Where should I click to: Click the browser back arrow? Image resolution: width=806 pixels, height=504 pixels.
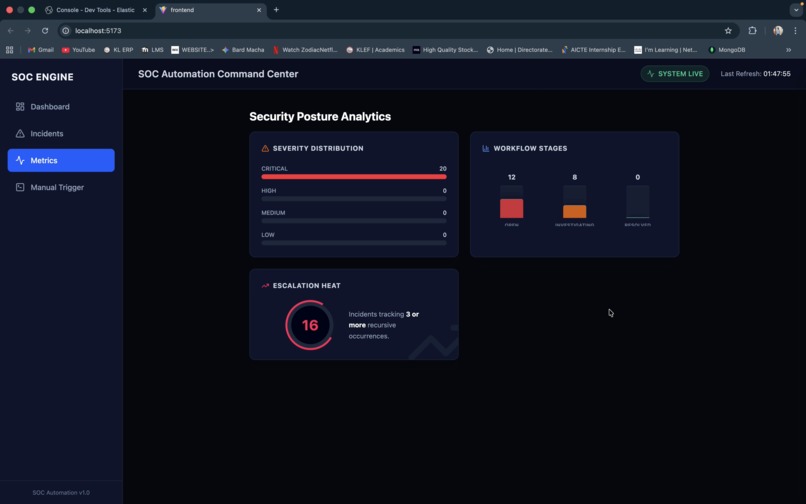(x=11, y=31)
